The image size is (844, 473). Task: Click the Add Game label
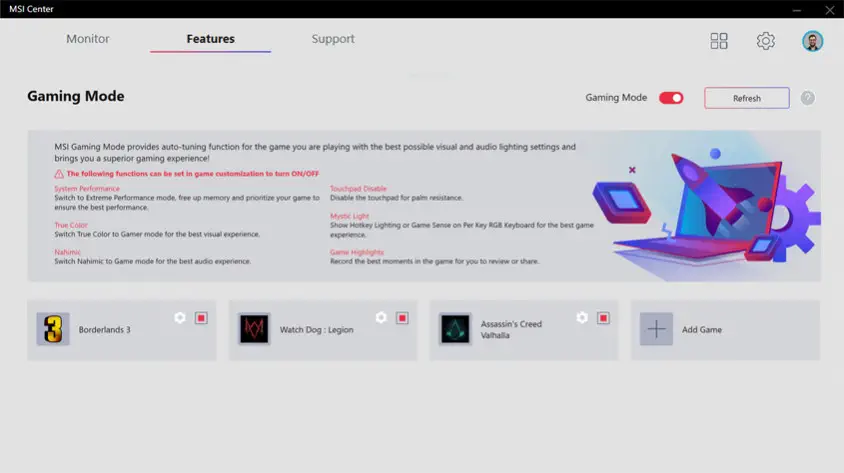coord(701,330)
